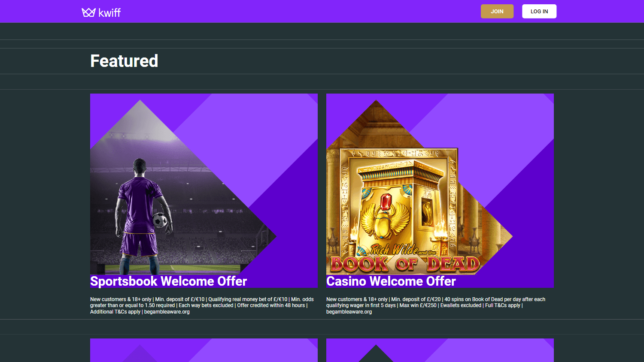The width and height of the screenshot is (644, 362).
Task: Open the Book of Dead casino image
Action: point(440,184)
